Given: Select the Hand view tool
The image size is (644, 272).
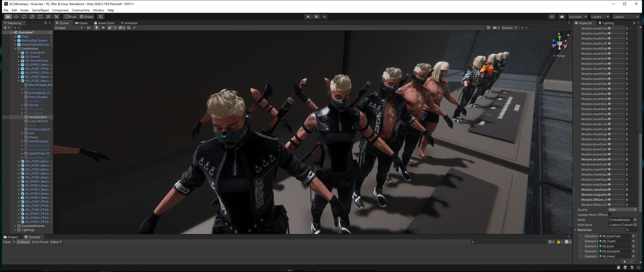Looking at the screenshot, I should point(8,17).
